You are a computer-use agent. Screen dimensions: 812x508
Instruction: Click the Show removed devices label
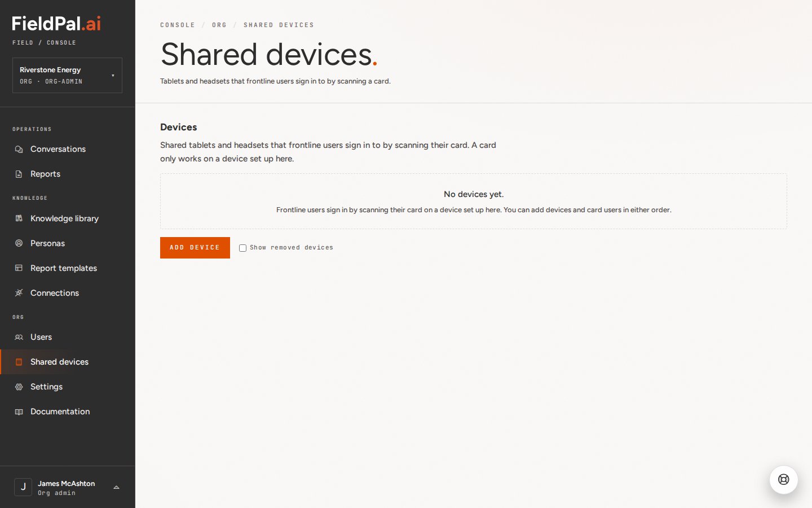[292, 248]
